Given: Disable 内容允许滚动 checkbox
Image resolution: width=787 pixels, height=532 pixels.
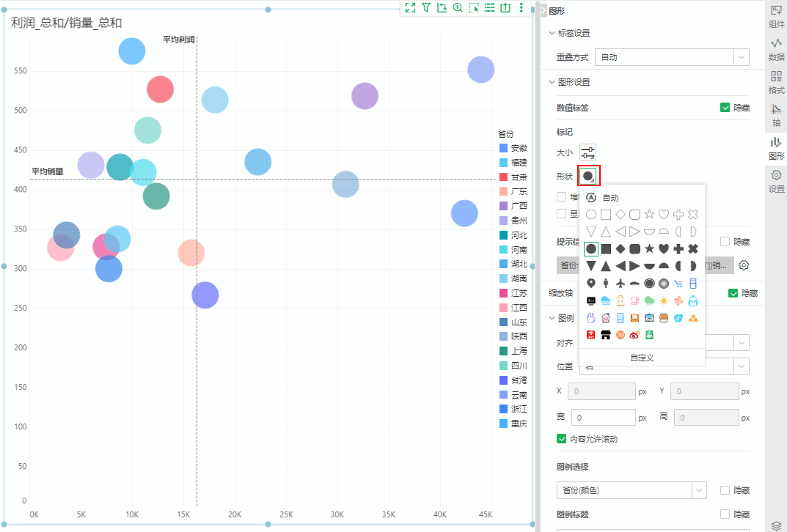Looking at the screenshot, I should click(562, 439).
